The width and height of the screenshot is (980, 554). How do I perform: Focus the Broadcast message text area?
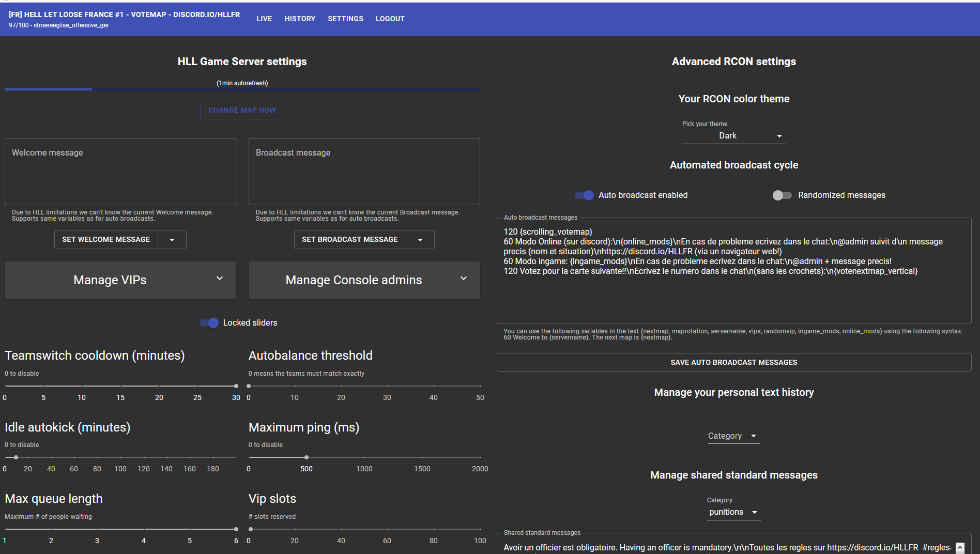point(364,172)
